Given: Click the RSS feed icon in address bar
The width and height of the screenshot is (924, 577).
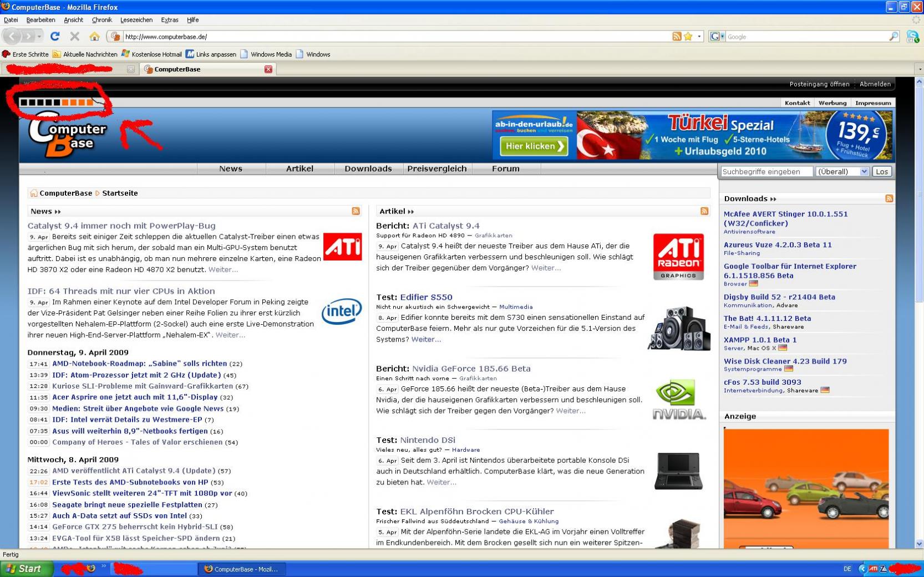Looking at the screenshot, I should [x=677, y=37].
